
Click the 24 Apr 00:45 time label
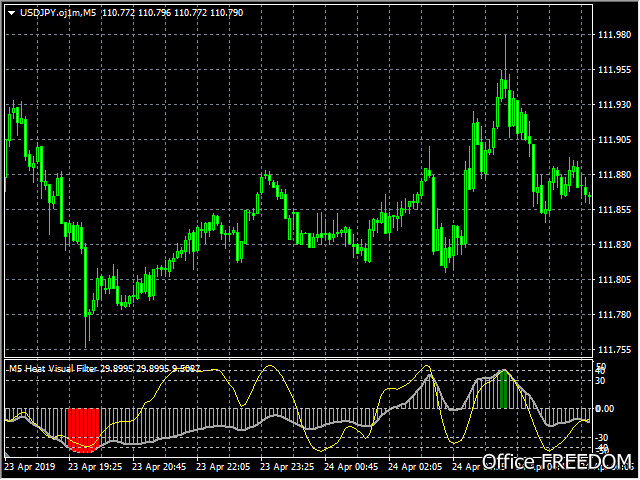click(351, 467)
